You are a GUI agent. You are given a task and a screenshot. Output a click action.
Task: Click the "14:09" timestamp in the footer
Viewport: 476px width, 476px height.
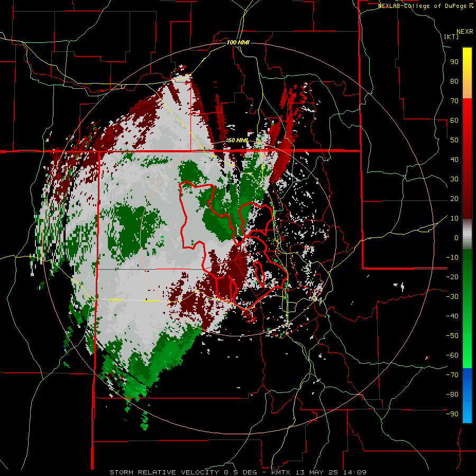pyautogui.click(x=355, y=472)
